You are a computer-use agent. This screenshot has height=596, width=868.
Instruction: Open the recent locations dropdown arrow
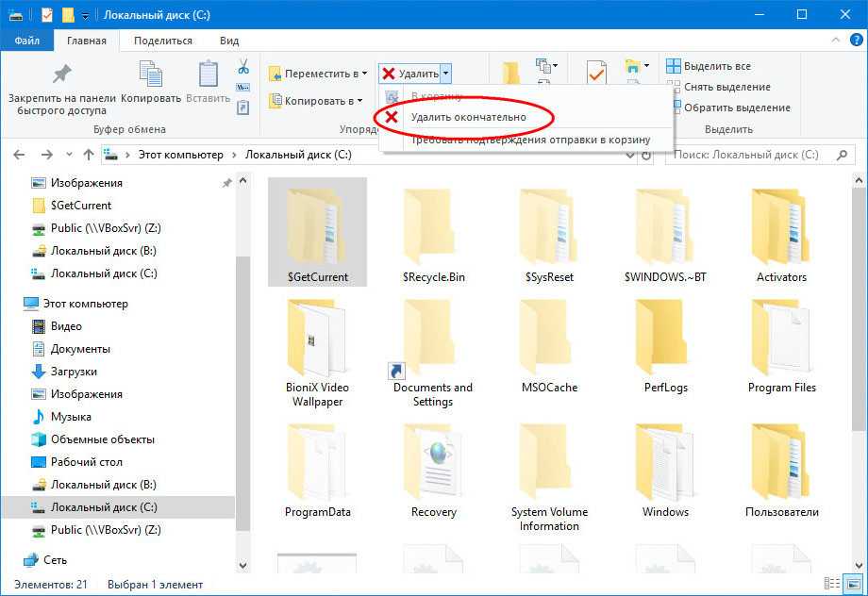coord(69,155)
